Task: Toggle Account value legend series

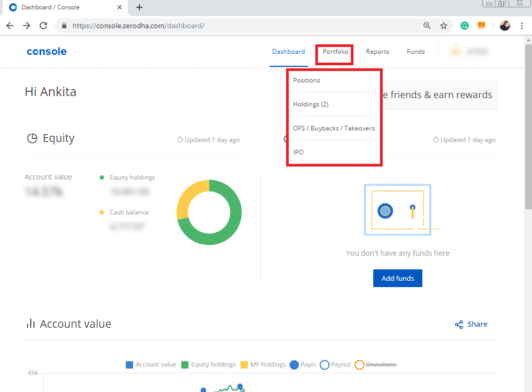Action: (x=151, y=364)
